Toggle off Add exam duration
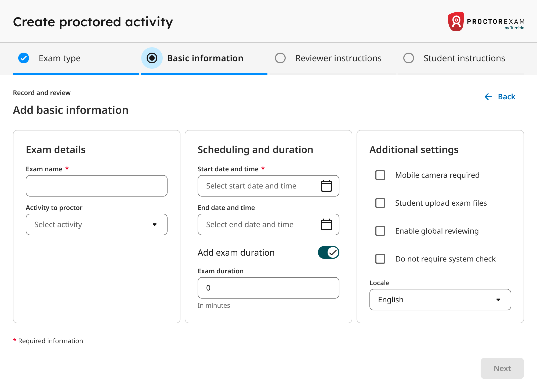Image resolution: width=537 pixels, height=392 pixels. point(329,252)
